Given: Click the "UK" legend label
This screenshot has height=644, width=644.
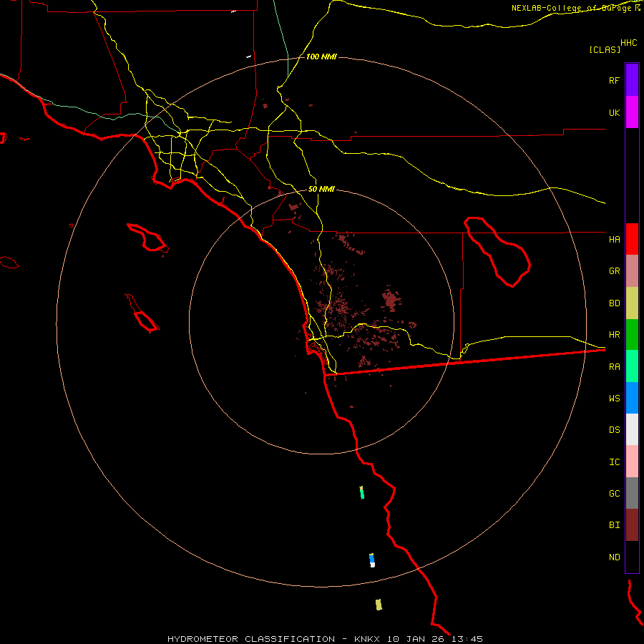Looking at the screenshot, I should (x=614, y=112).
